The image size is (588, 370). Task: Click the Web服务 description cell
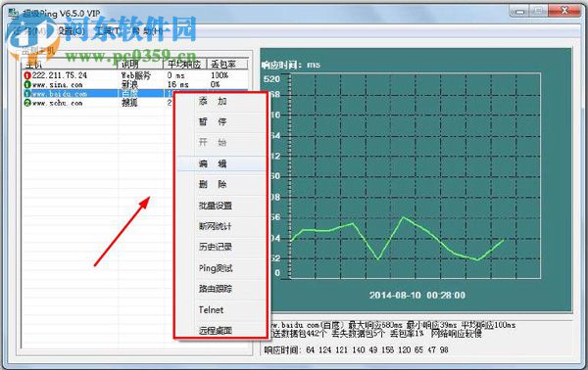click(x=136, y=75)
